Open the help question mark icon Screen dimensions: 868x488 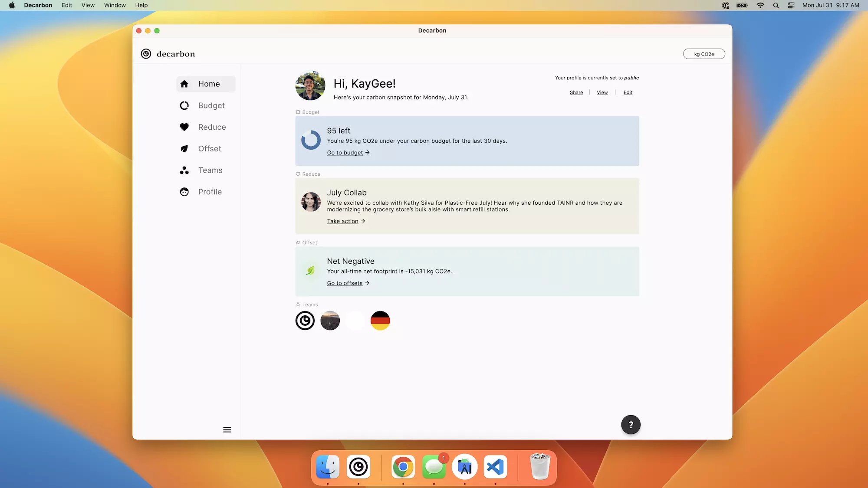click(631, 424)
